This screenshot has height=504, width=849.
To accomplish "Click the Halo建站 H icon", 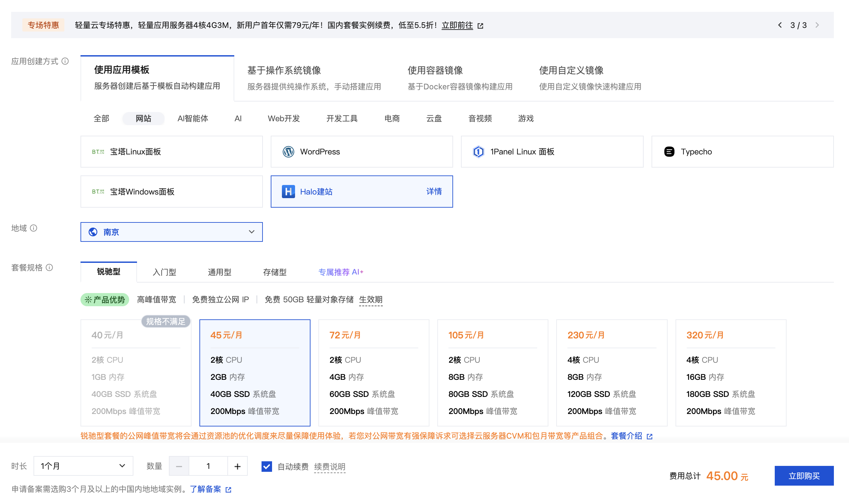I will (x=288, y=192).
